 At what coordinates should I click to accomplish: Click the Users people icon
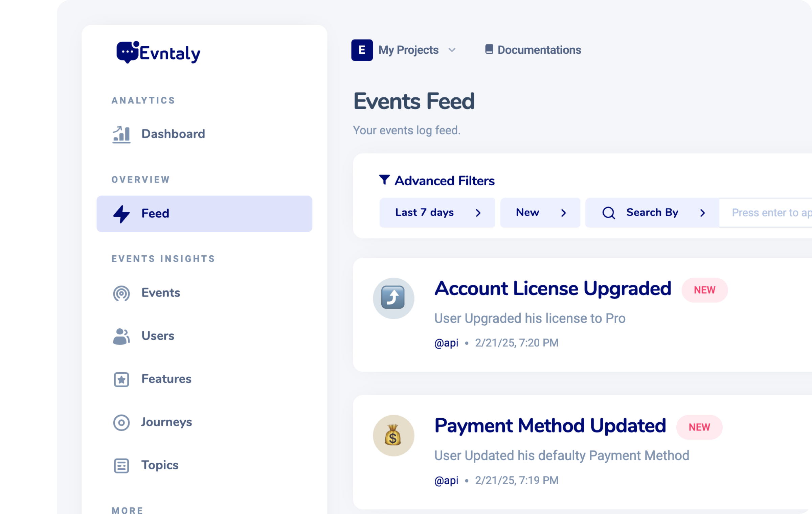(121, 336)
